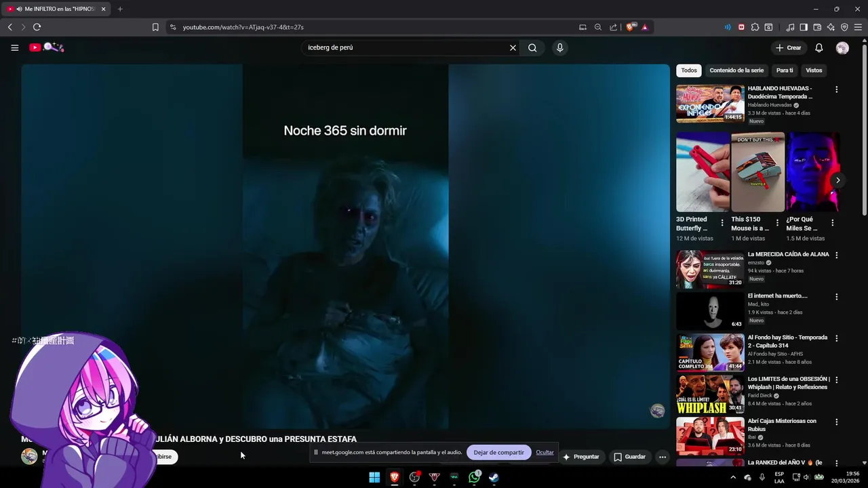
Task: Switch the ESP LAA input language
Action: 779,477
